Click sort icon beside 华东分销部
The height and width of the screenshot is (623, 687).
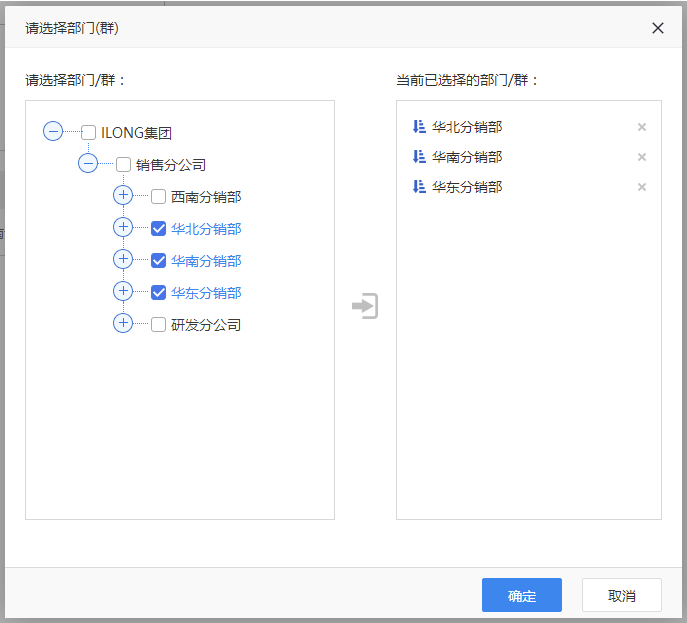point(419,187)
